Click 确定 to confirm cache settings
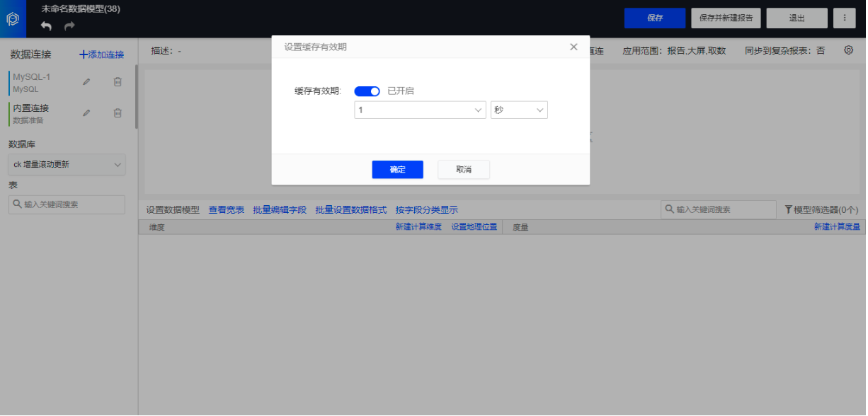 (x=397, y=170)
